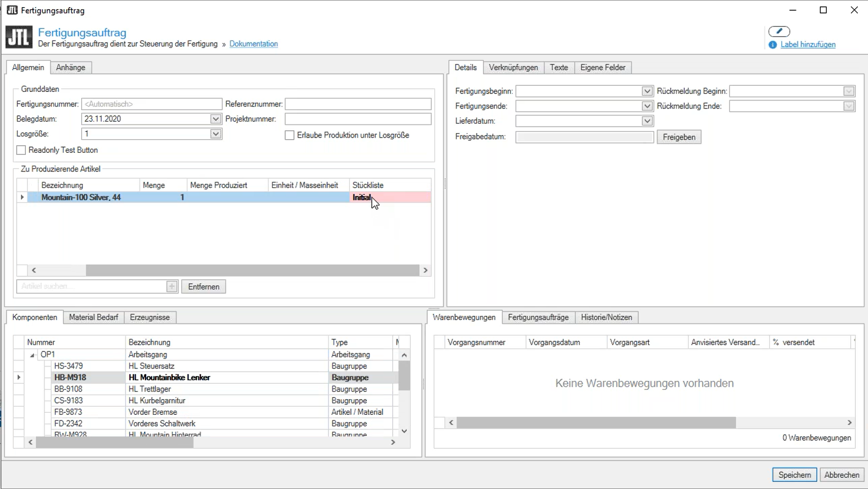Screen dimensions: 868x489
Task: Toggle the Readonly Test Button checkbox
Action: click(x=21, y=150)
